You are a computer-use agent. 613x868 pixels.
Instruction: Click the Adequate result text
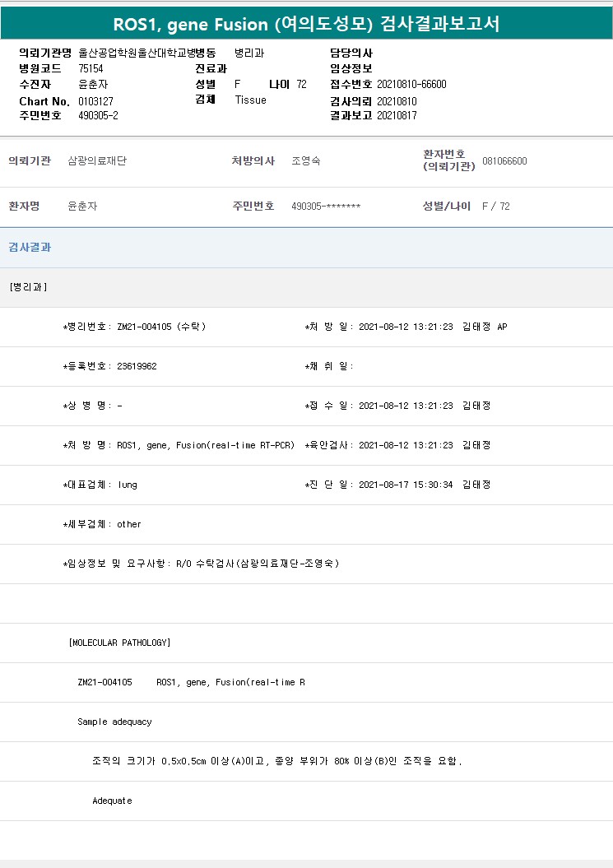[112, 801]
